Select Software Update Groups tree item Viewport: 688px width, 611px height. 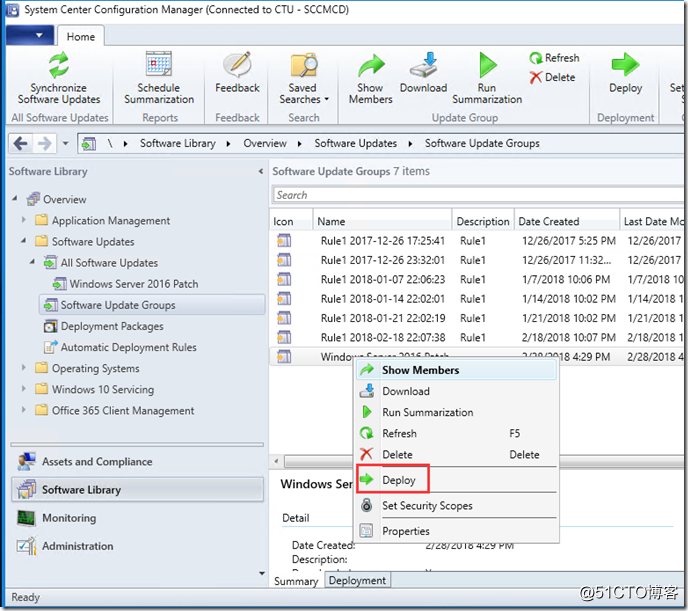click(x=152, y=305)
